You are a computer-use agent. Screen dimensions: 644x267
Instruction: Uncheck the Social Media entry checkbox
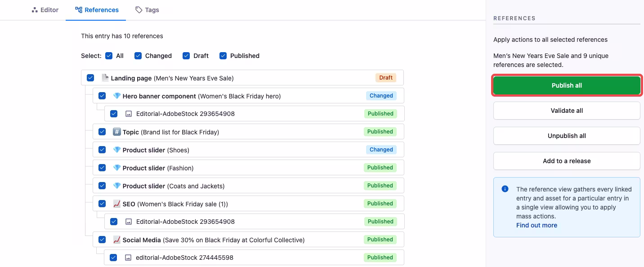tap(102, 240)
